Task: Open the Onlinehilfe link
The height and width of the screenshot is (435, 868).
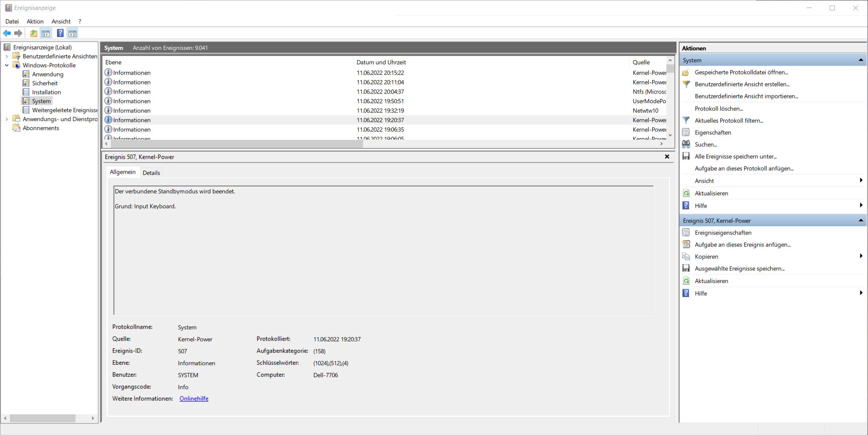Action: [194, 398]
